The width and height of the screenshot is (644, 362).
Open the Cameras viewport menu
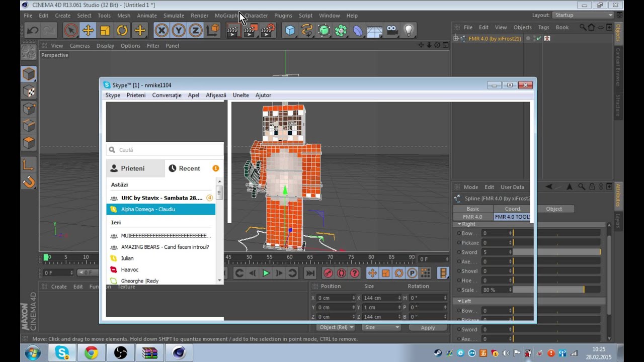coord(79,46)
